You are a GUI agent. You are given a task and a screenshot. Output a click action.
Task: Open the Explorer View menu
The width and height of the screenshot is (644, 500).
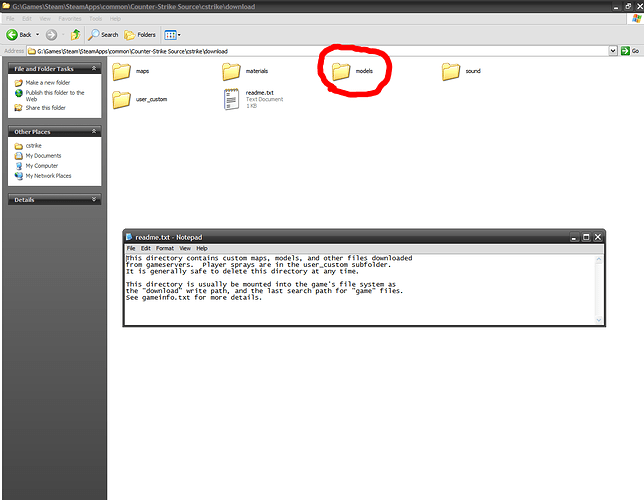click(x=45, y=19)
